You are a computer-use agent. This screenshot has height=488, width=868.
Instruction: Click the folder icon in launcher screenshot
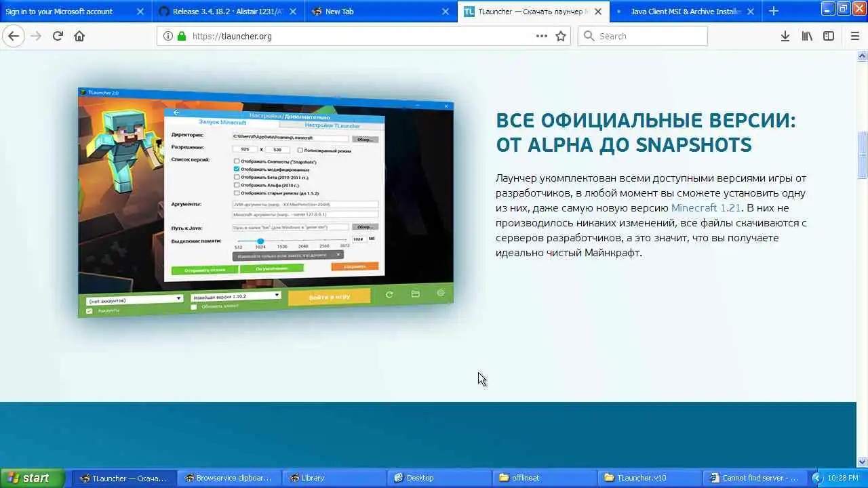pyautogui.click(x=415, y=293)
